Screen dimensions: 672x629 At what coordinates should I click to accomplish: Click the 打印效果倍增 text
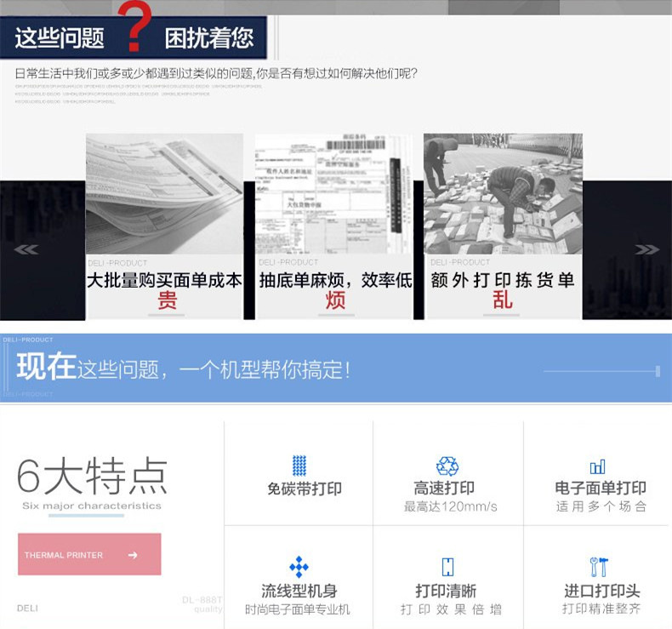point(451,609)
